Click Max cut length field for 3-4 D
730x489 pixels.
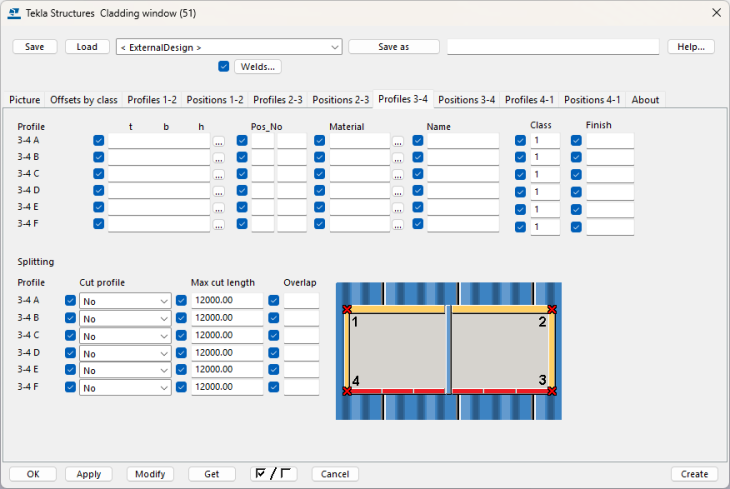pos(227,353)
